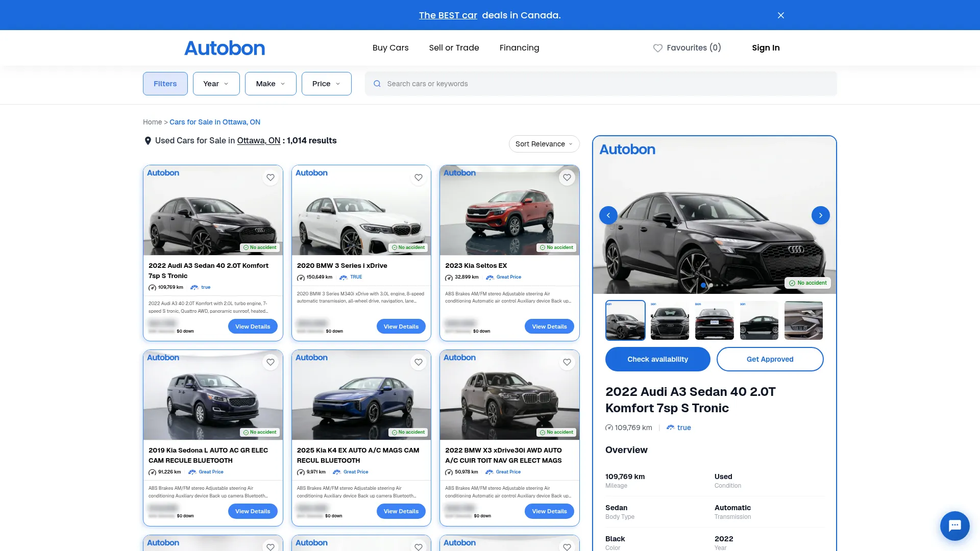Favourite the 2019 Kia Sedona card
This screenshot has width=980, height=551.
[x=271, y=362]
